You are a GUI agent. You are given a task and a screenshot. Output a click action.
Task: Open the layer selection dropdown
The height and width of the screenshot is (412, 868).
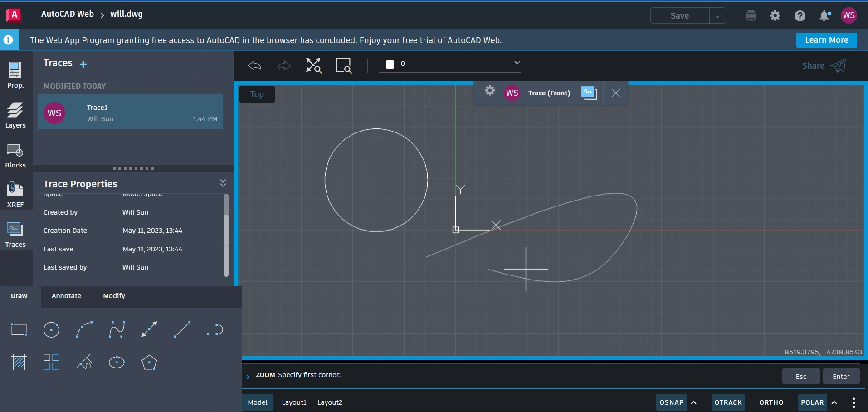click(517, 63)
